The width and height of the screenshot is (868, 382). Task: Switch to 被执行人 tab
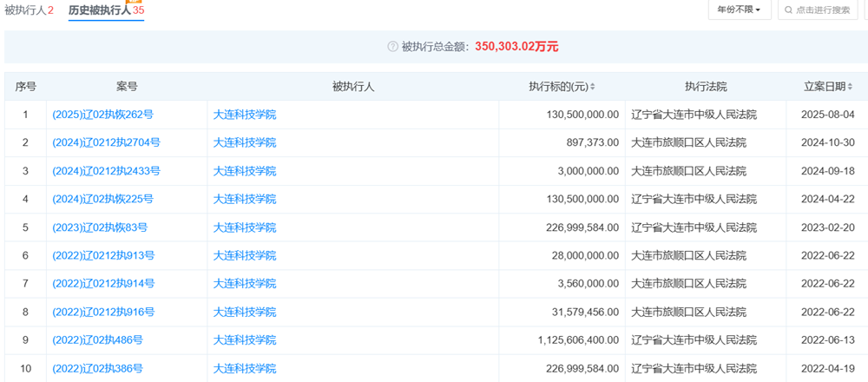(29, 10)
